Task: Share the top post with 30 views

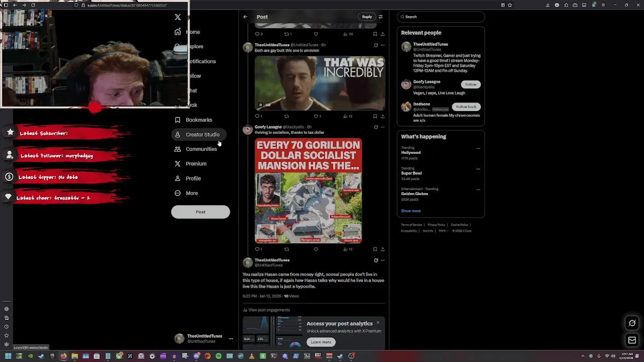Action: (382, 34)
